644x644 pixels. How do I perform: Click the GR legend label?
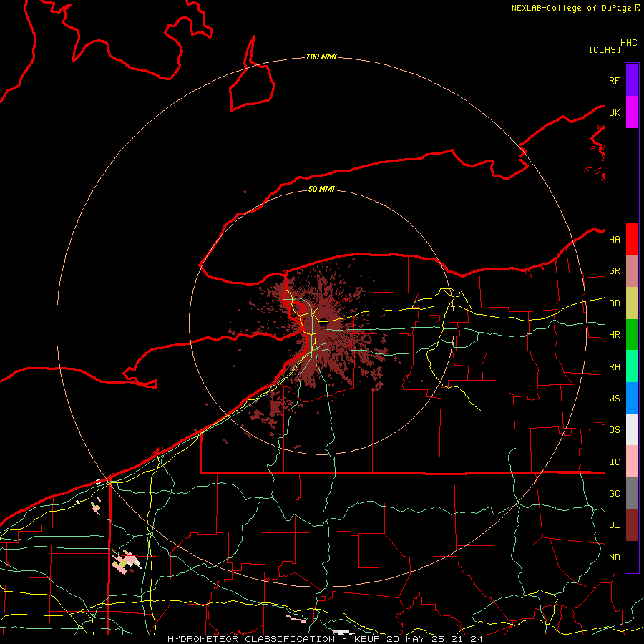pyautogui.click(x=614, y=271)
